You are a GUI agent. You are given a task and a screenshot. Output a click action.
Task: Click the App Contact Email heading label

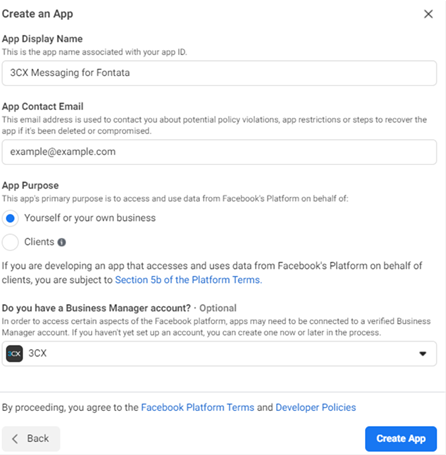click(x=43, y=106)
